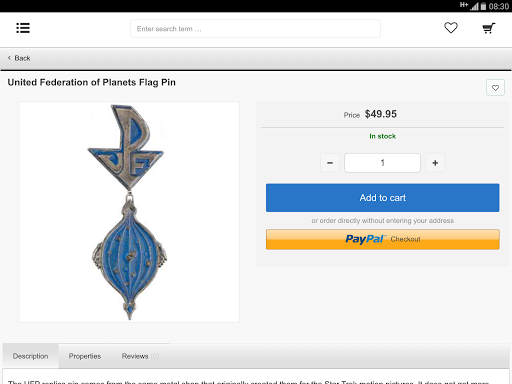The image size is (512, 384).
Task: Click the product title United Federation of Planets Flag Pin
Action: (x=92, y=82)
